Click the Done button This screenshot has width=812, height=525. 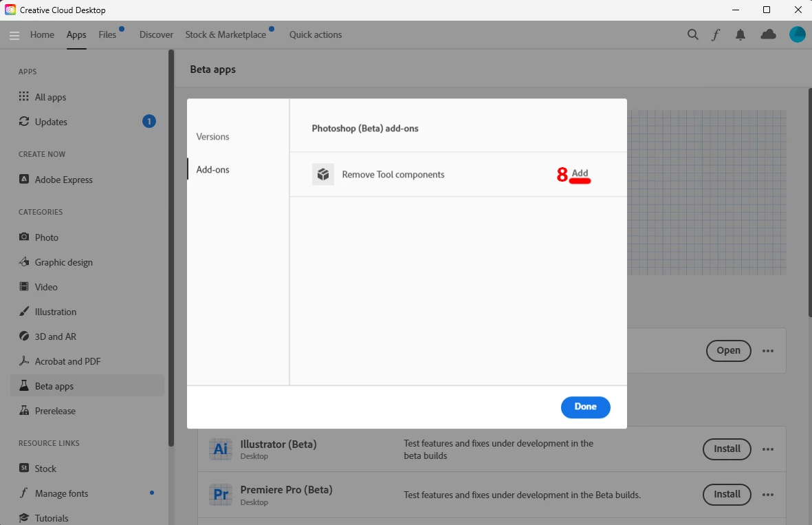[x=585, y=407]
